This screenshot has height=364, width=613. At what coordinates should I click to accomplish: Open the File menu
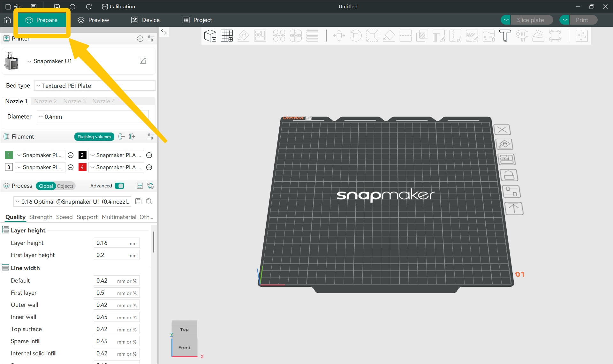pyautogui.click(x=14, y=6)
